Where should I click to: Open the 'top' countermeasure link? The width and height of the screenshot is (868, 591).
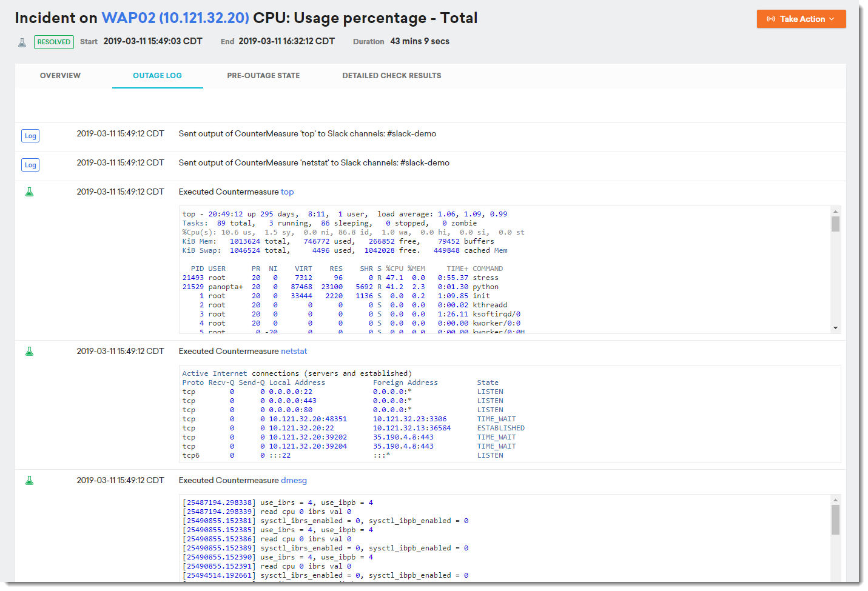coord(288,192)
